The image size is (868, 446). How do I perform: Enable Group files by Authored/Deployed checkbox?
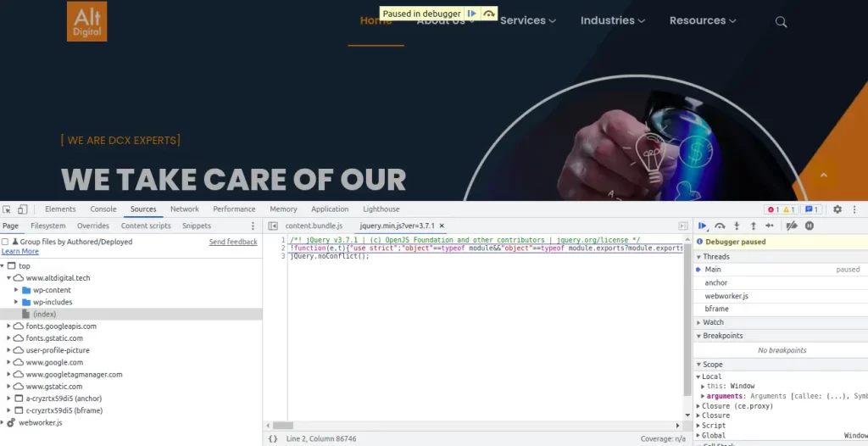coord(5,243)
